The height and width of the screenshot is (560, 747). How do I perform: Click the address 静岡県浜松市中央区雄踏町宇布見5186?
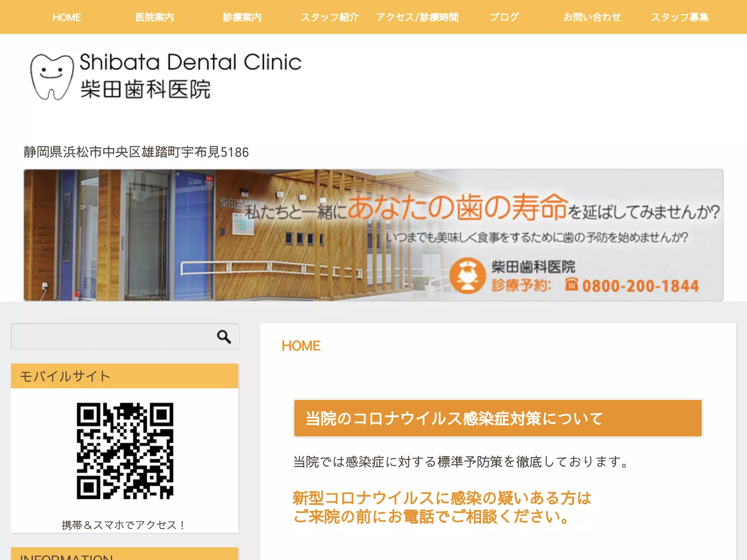(136, 152)
